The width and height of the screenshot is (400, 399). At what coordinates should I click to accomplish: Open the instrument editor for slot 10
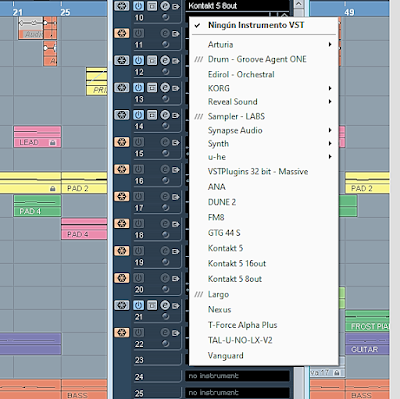click(x=165, y=6)
